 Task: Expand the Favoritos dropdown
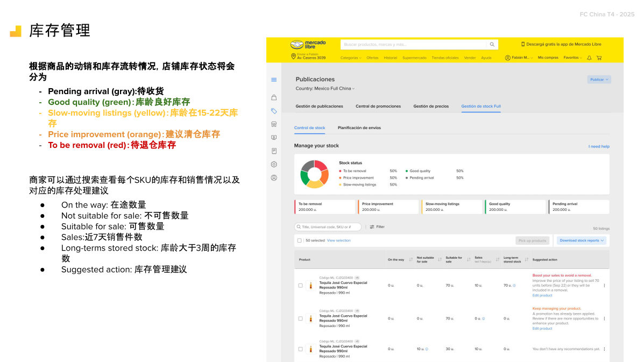[x=572, y=58]
